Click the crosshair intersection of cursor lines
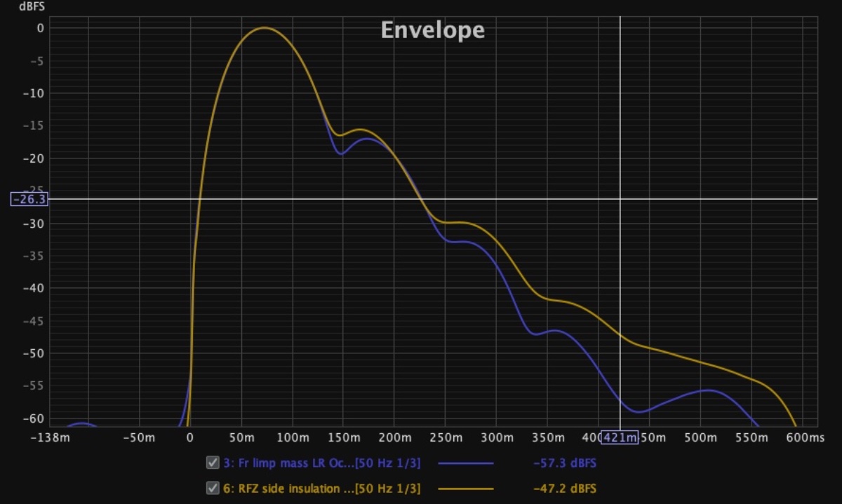842x504 pixels. pyautogui.click(x=620, y=199)
